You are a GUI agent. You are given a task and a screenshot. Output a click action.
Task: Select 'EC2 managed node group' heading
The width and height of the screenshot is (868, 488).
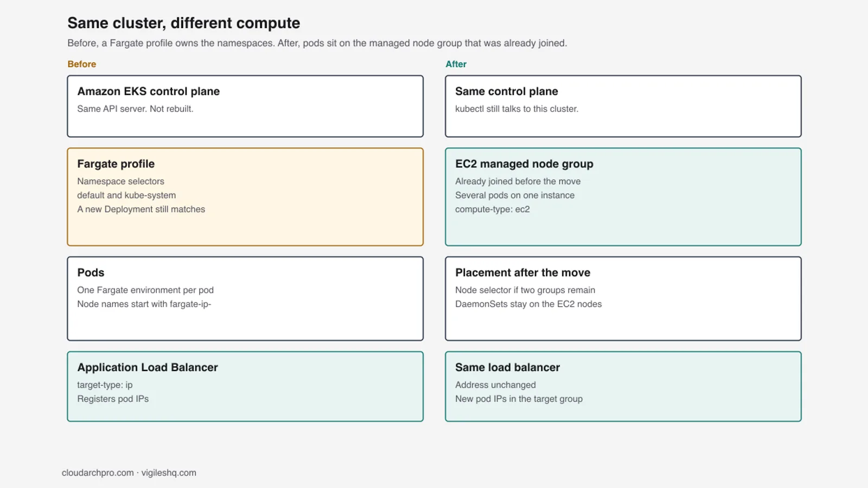point(524,164)
